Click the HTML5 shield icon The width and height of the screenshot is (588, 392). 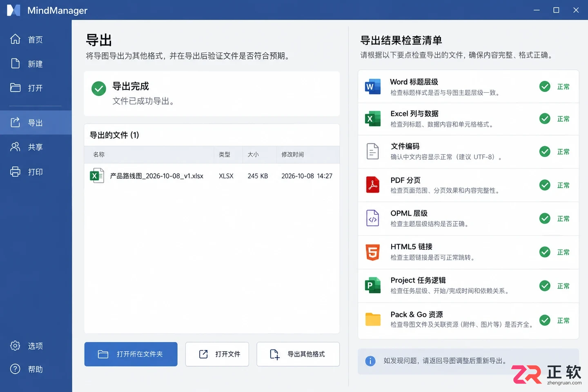pyautogui.click(x=372, y=252)
